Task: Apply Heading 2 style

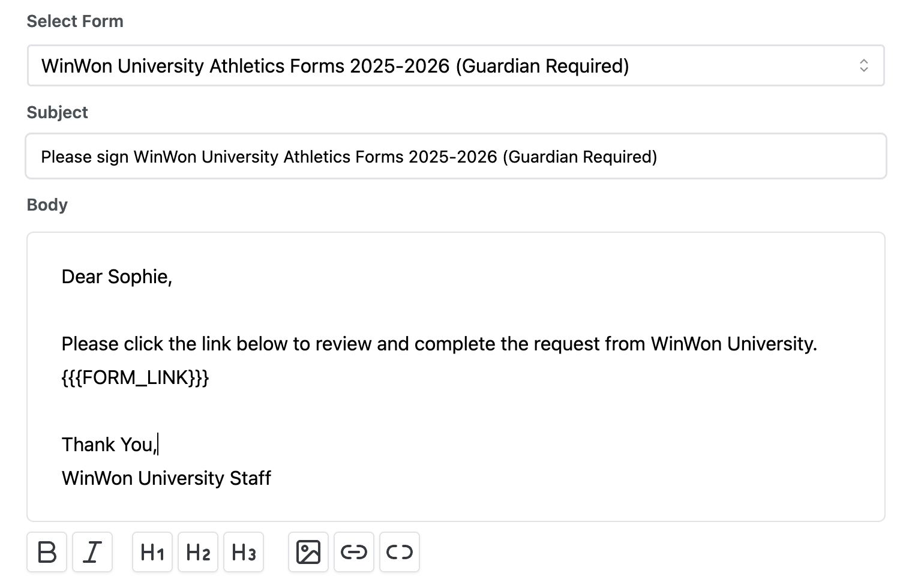Action: coord(198,552)
